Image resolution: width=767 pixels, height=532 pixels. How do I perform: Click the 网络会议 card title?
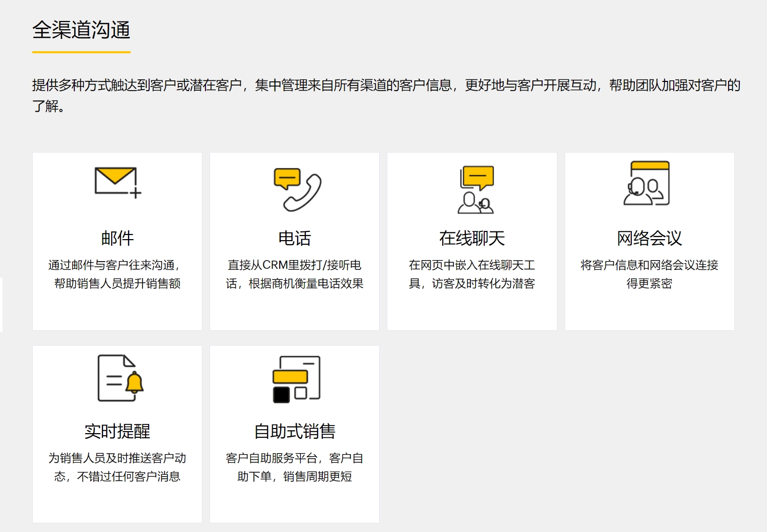coord(649,238)
